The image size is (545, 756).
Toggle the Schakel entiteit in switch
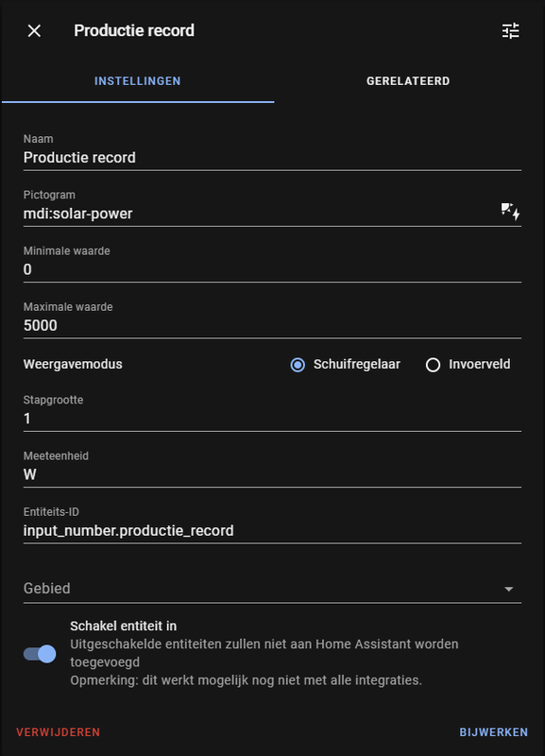coord(40,654)
